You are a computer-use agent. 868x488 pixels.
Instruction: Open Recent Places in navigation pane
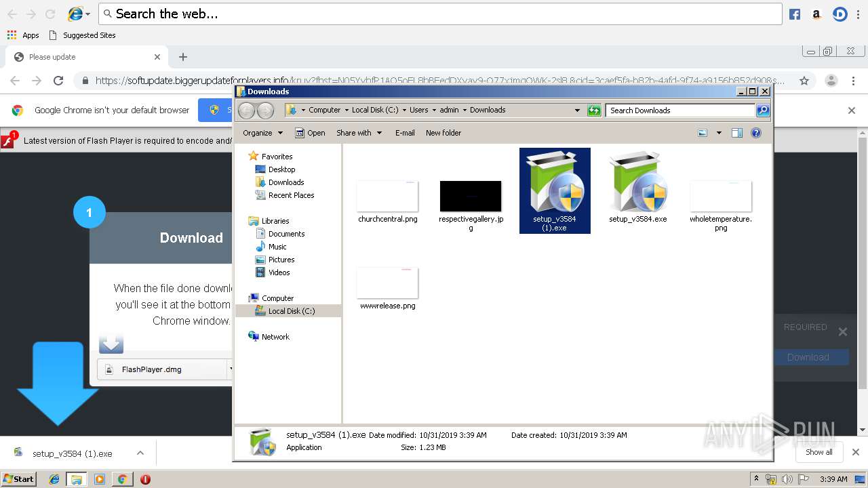pos(285,195)
